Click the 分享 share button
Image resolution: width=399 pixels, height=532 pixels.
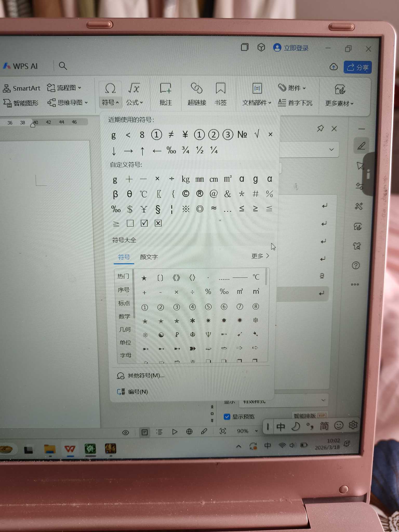click(357, 68)
